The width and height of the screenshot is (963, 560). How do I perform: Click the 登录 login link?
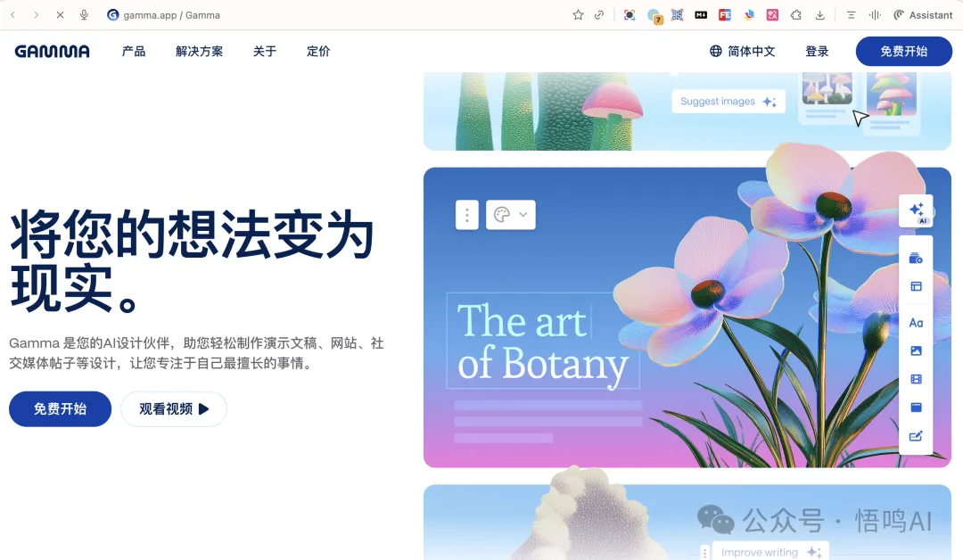click(817, 52)
